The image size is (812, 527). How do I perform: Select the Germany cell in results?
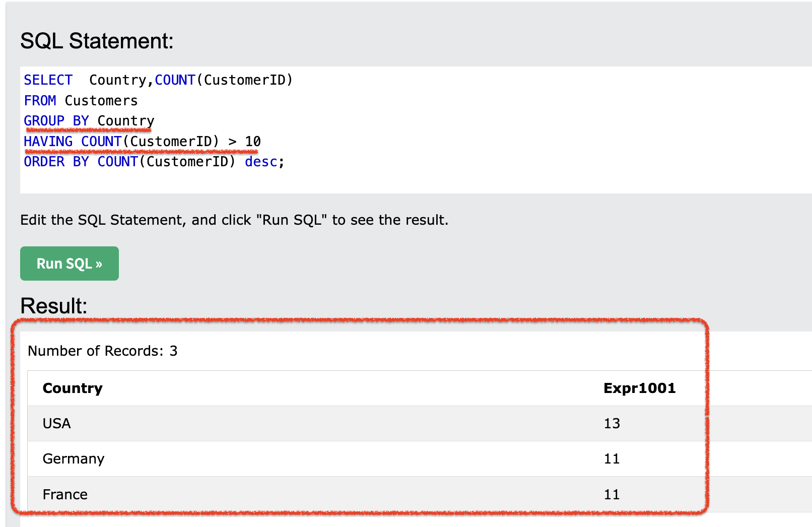click(74, 459)
